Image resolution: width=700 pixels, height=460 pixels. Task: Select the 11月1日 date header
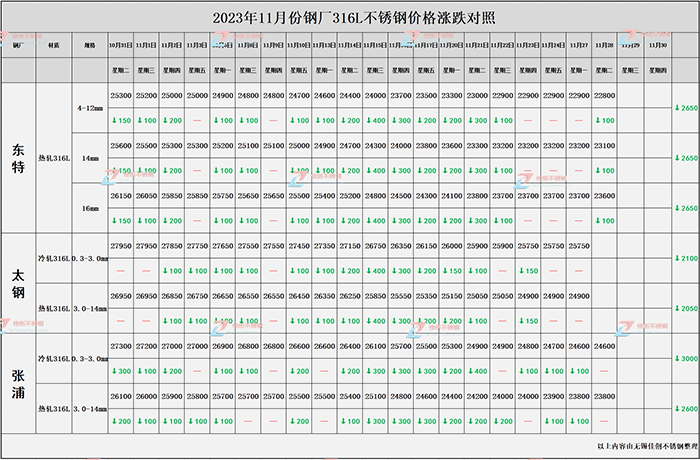pos(146,45)
